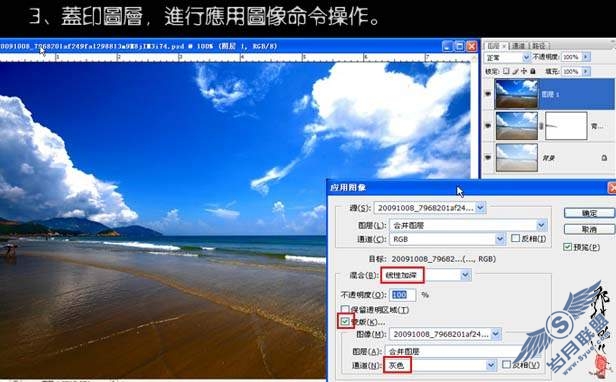The image size is (616, 382).
Task: Click the lock all padlock icon
Action: click(x=533, y=71)
